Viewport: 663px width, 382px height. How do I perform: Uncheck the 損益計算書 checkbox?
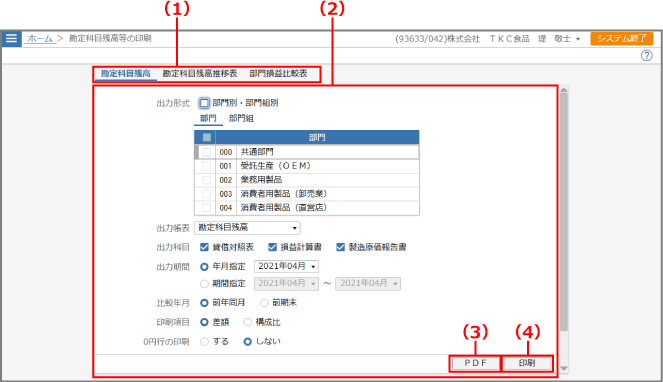tap(272, 247)
